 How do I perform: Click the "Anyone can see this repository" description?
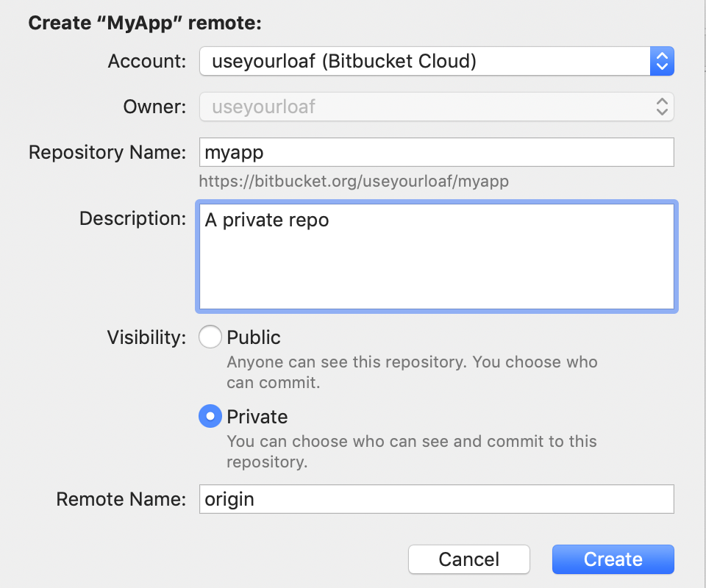pyautogui.click(x=412, y=372)
